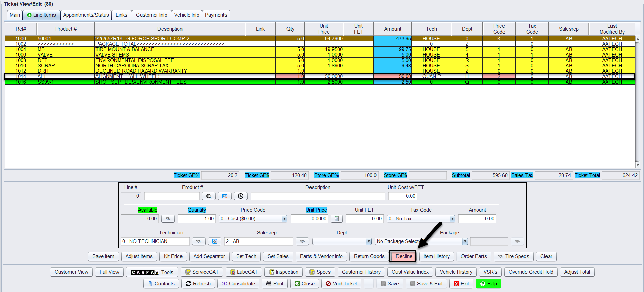Open the CARFAX Tools button

(152, 272)
